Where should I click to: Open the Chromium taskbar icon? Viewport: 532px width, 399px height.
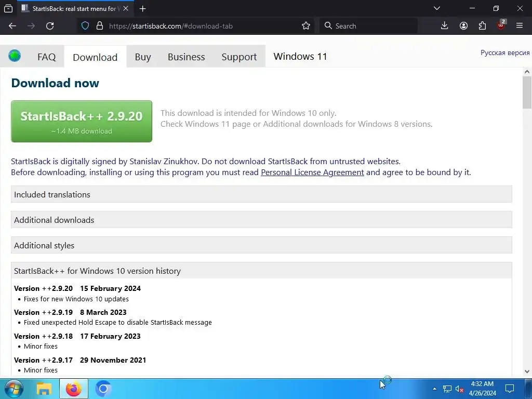pos(103,389)
